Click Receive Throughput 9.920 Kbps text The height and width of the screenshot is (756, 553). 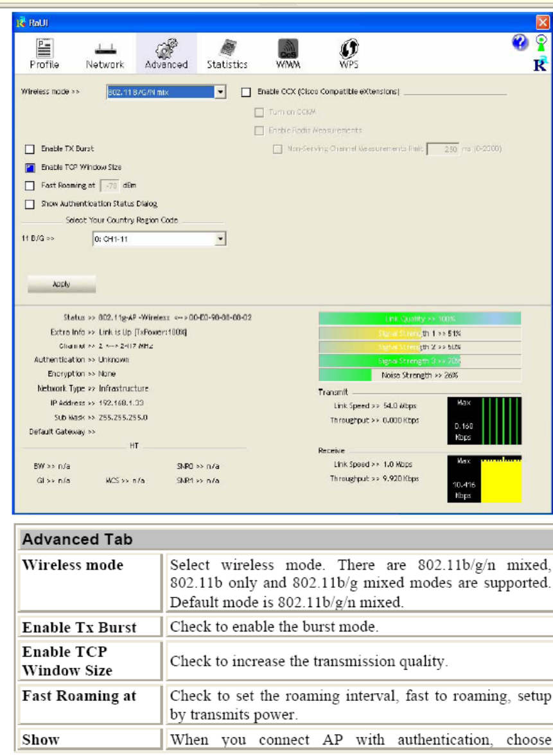click(x=374, y=478)
